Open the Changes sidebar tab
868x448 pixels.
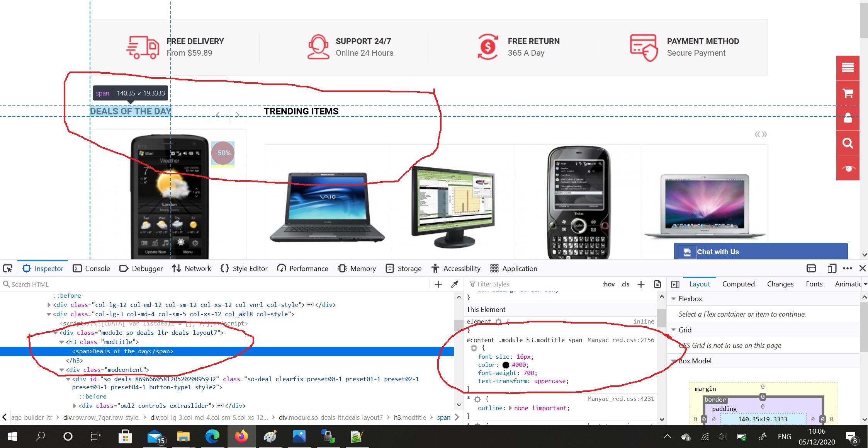pos(780,284)
